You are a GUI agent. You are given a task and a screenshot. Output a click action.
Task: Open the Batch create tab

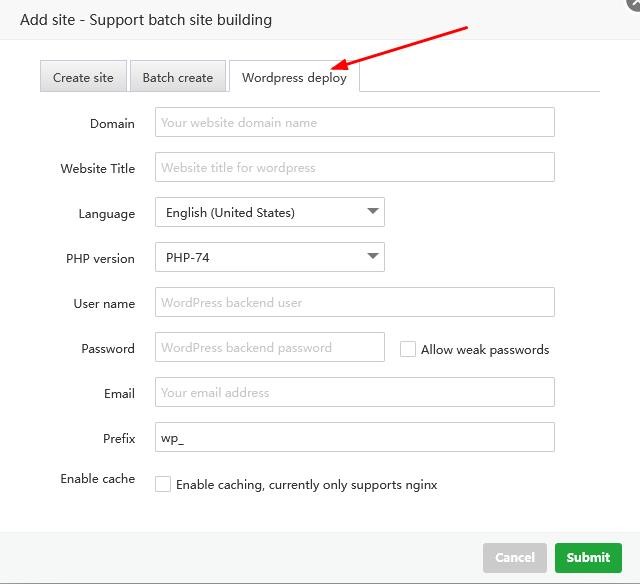177,77
